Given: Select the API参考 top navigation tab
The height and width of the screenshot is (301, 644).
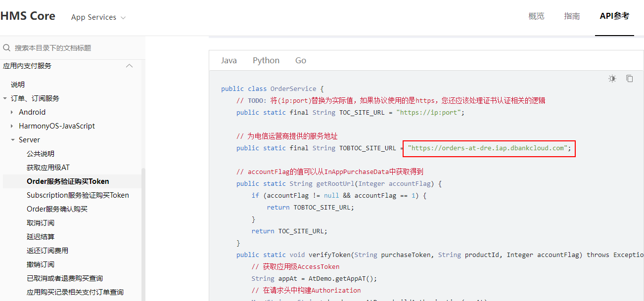Looking at the screenshot, I should (614, 16).
